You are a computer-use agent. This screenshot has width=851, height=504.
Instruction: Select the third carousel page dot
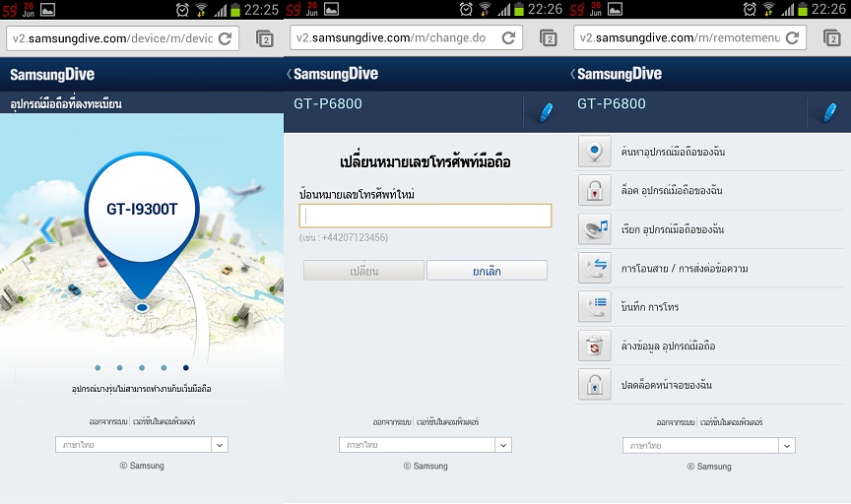tap(142, 368)
